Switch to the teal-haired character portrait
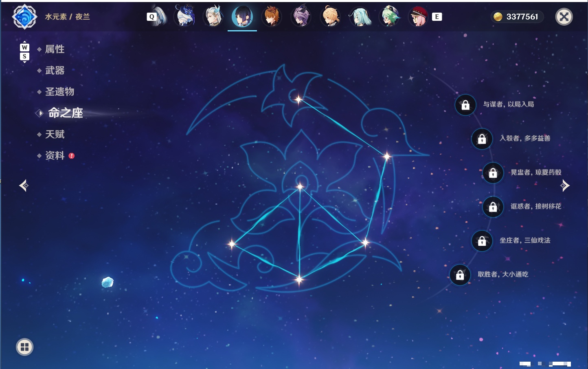Image resolution: width=588 pixels, height=369 pixels. (x=360, y=16)
